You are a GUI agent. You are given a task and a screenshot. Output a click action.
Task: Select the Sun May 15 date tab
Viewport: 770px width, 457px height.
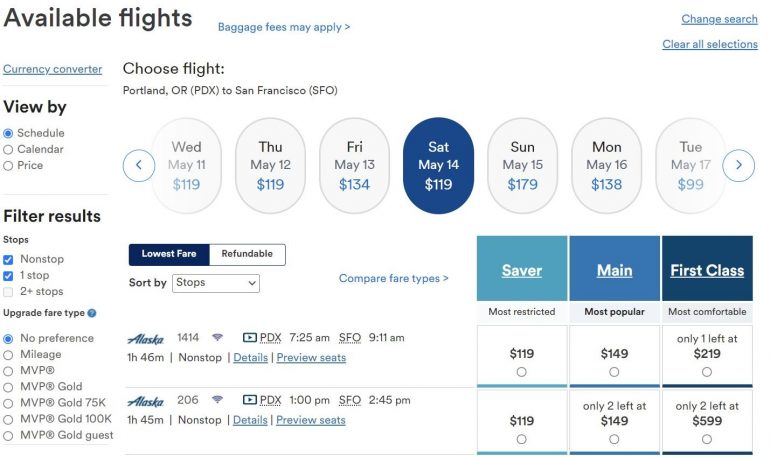coord(522,165)
